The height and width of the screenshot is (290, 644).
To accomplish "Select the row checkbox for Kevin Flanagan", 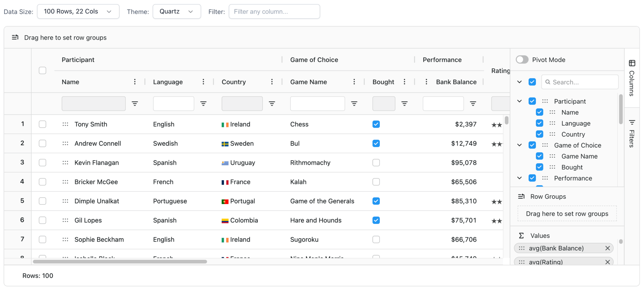I will 42,163.
